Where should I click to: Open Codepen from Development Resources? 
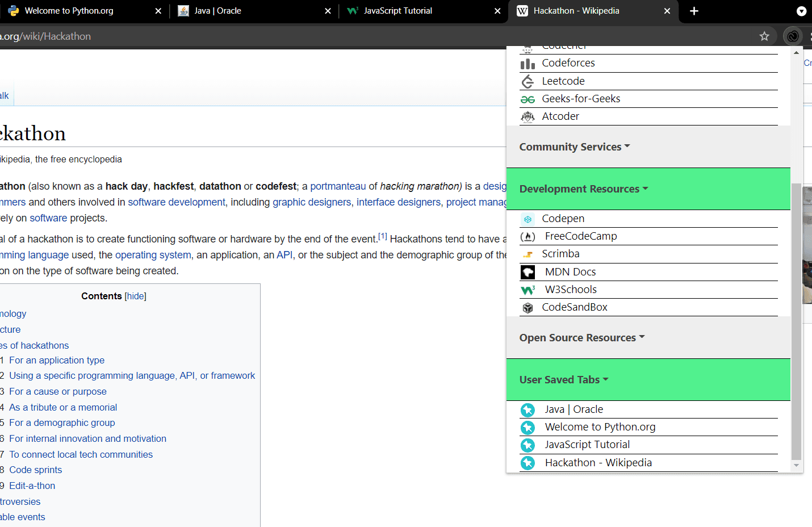[563, 219]
